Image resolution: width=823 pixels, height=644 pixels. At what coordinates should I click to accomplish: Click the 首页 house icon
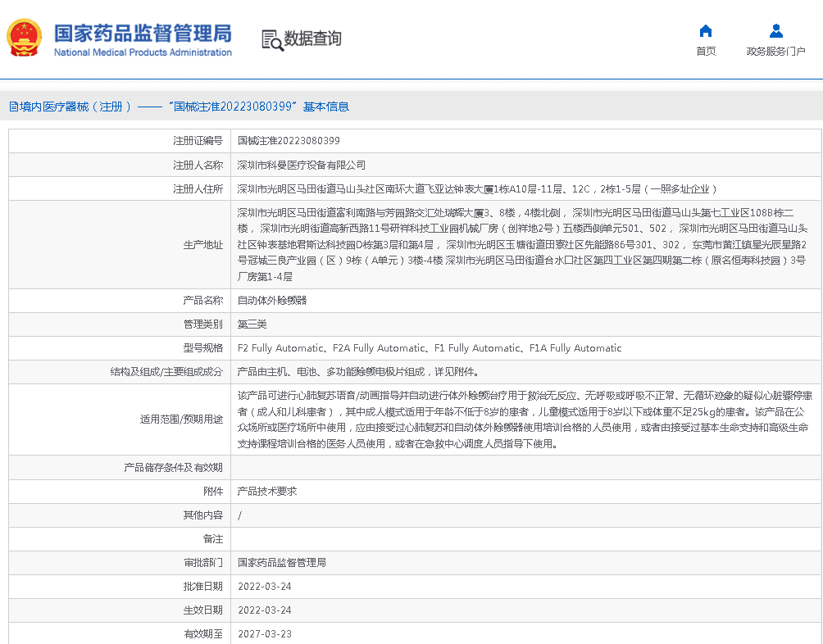point(705,32)
